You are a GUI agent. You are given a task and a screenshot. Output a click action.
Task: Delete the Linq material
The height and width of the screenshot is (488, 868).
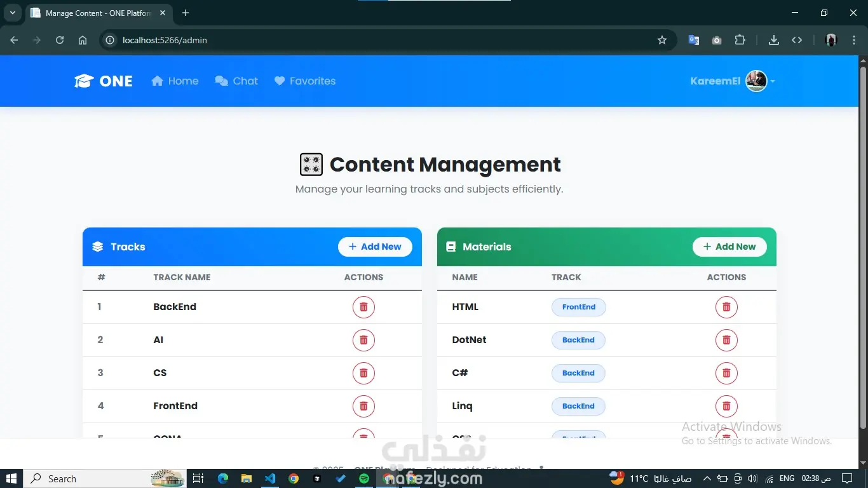726,406
